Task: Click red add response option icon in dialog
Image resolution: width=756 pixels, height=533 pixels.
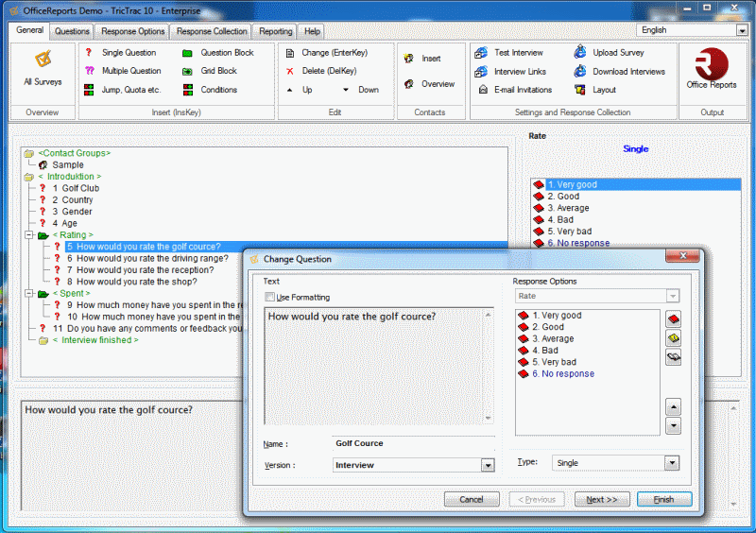Action: click(673, 318)
